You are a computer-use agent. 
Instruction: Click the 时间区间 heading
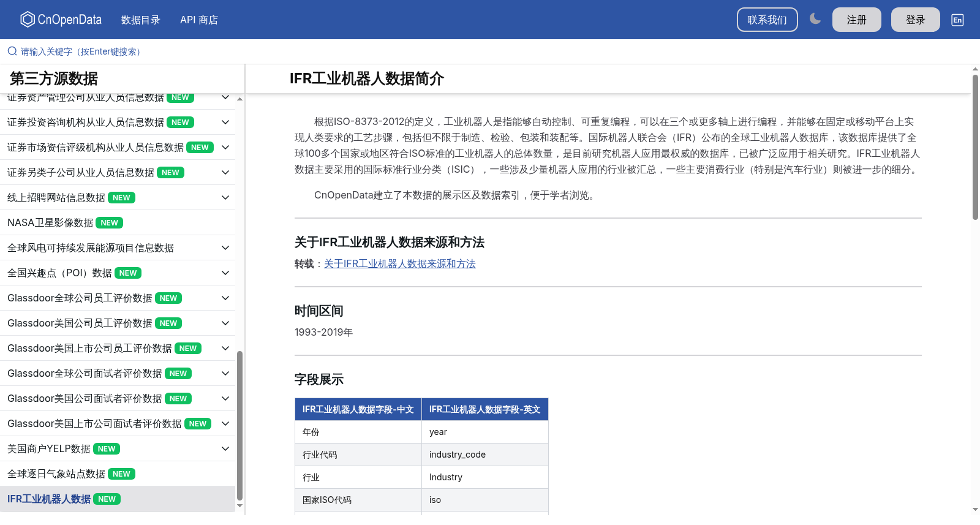pyautogui.click(x=319, y=311)
